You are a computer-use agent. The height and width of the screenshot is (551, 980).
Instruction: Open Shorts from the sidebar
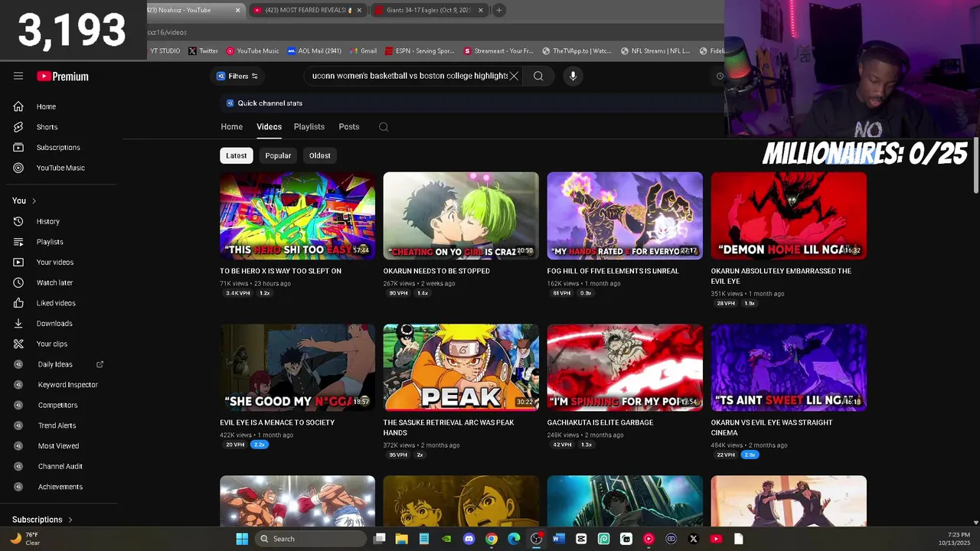coord(47,127)
